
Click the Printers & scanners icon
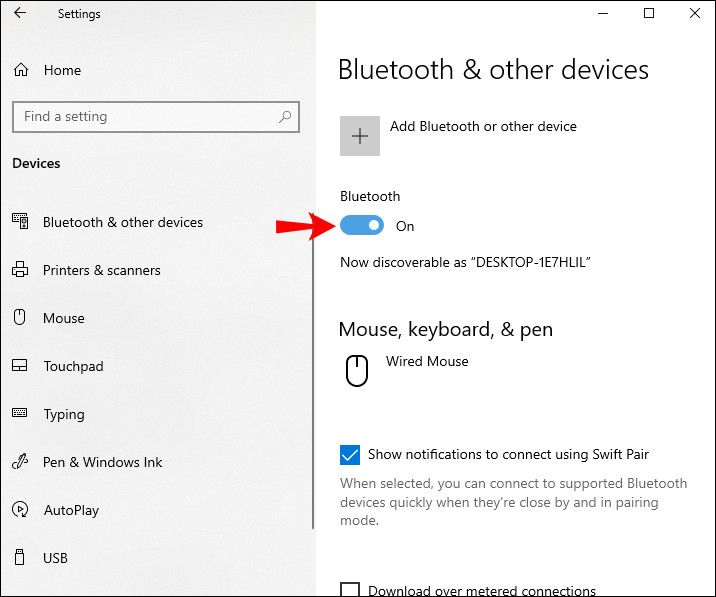(x=20, y=270)
